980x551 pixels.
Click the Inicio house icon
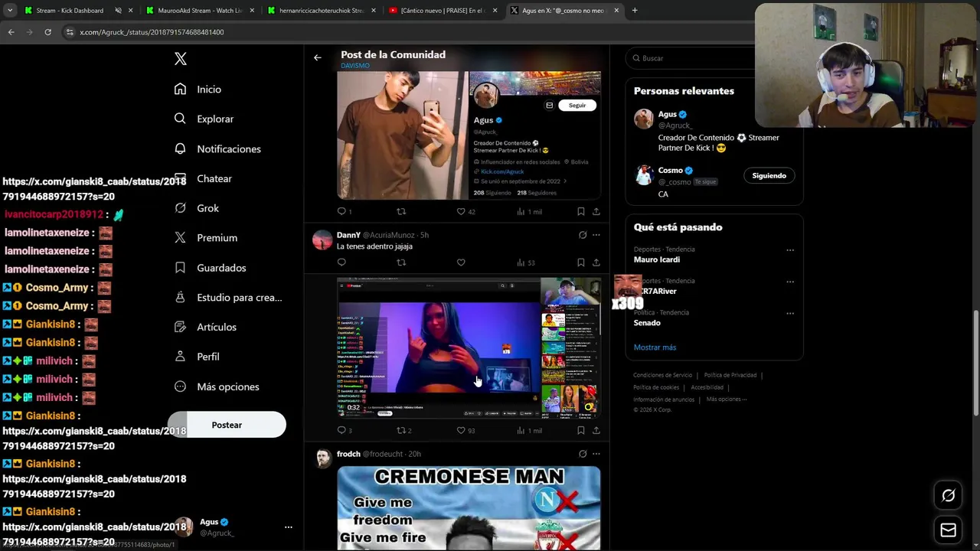[180, 90]
